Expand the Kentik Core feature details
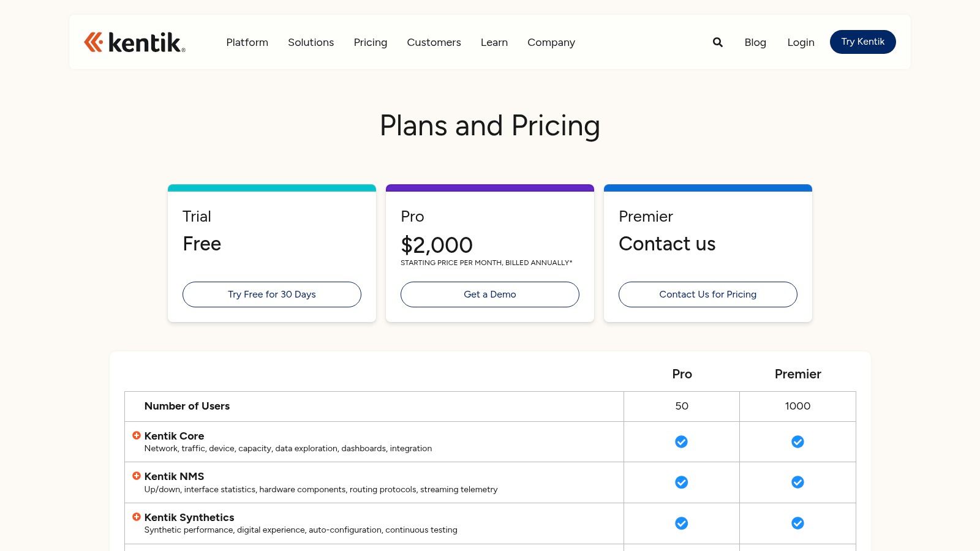The width and height of the screenshot is (980, 551). 136,435
